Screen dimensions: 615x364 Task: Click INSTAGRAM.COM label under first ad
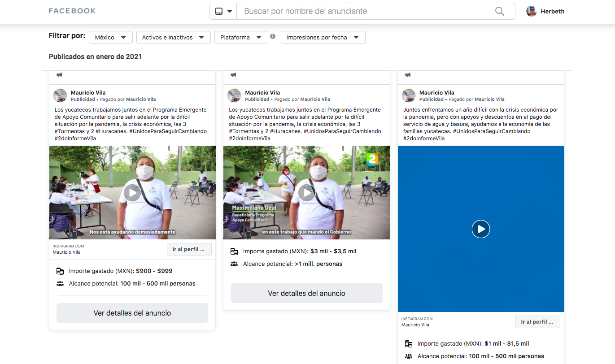pos(68,246)
